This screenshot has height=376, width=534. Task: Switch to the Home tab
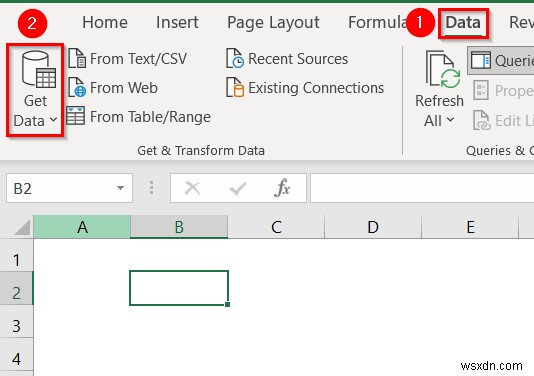click(105, 22)
